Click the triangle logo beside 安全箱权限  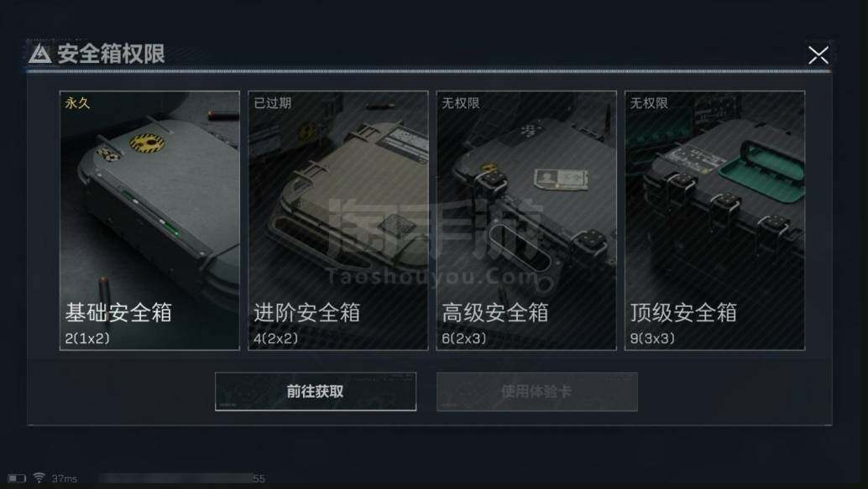(39, 55)
